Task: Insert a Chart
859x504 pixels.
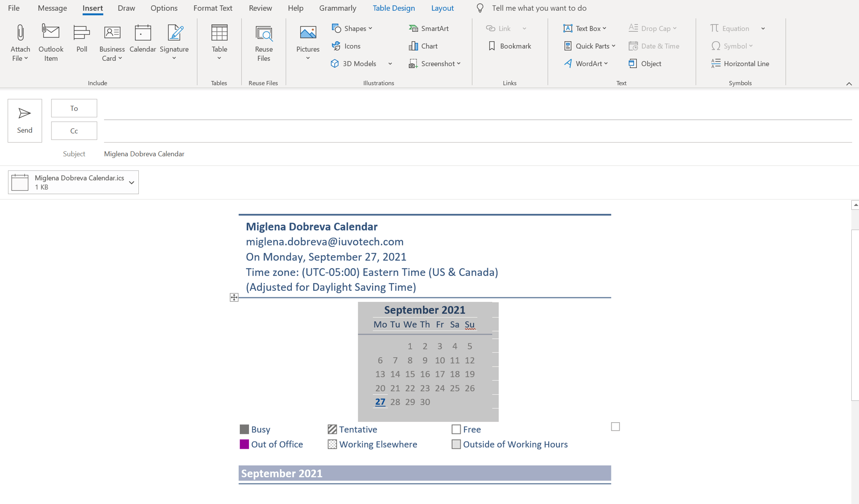Action: click(423, 46)
